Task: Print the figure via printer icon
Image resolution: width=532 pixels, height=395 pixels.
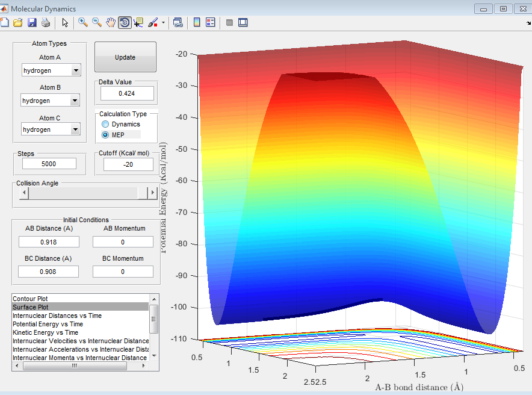Action: pyautogui.click(x=46, y=22)
